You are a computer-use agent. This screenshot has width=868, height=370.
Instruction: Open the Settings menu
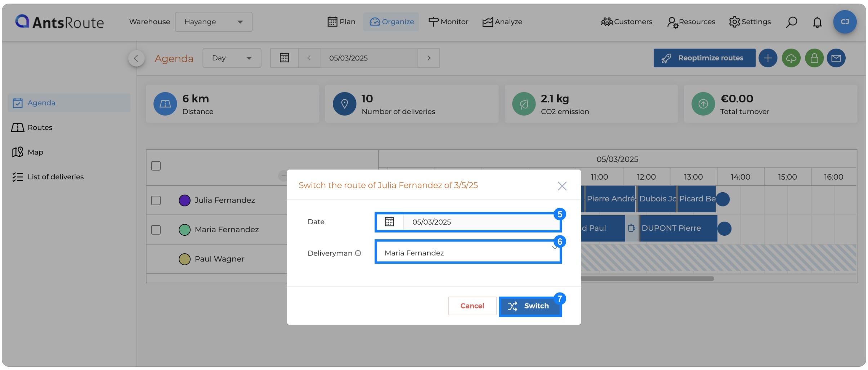(x=750, y=22)
